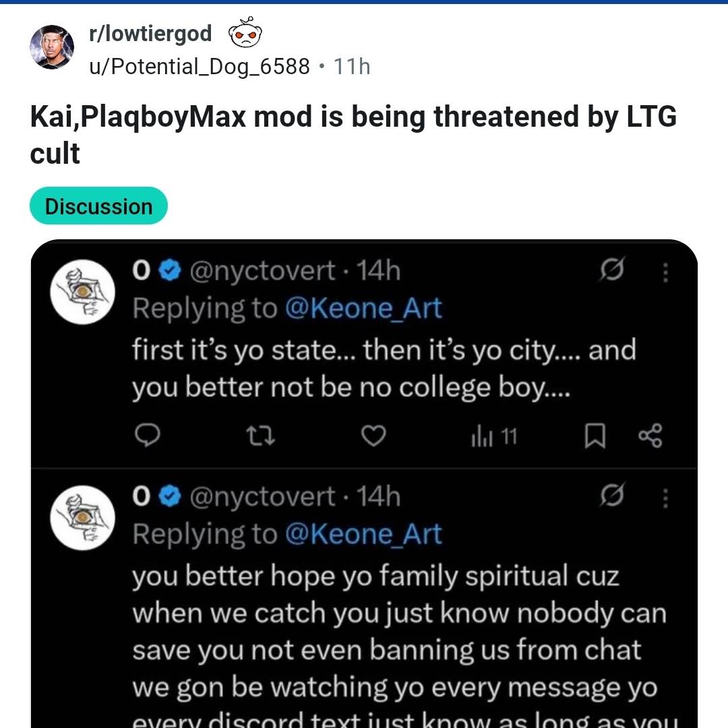Like the first nyctovert tweet
Image resolution: width=728 pixels, height=728 pixels.
pos(373,435)
